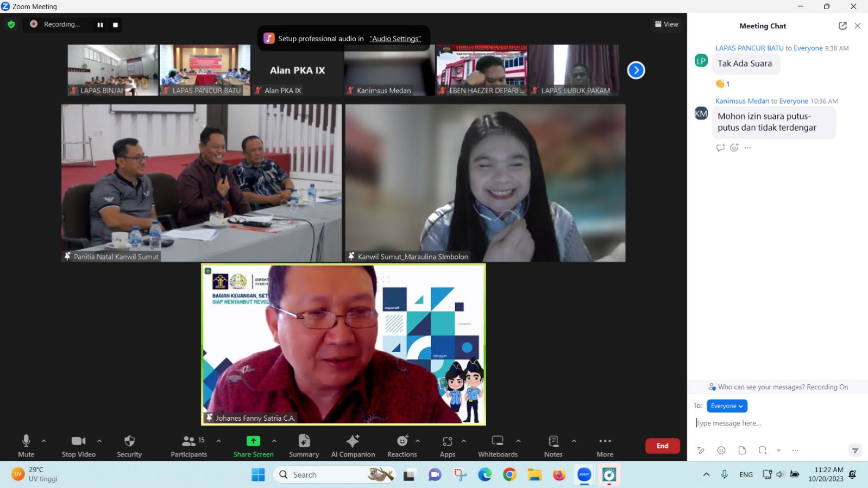Screen dimensions: 868x488
Task: Open the View layout menu
Action: point(666,24)
